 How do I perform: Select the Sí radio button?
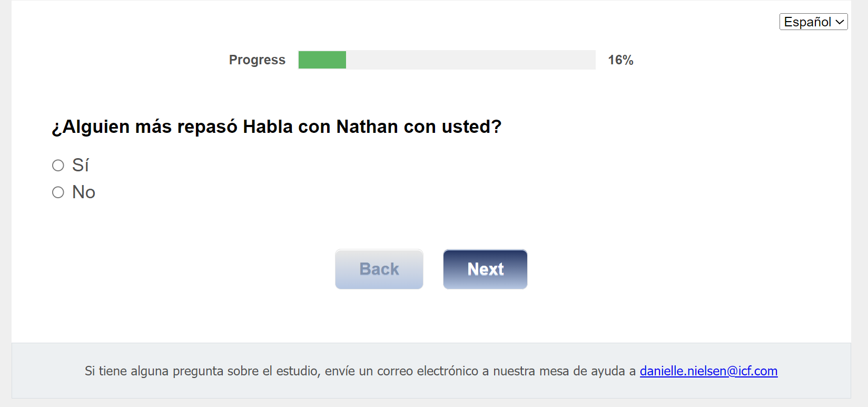click(58, 166)
